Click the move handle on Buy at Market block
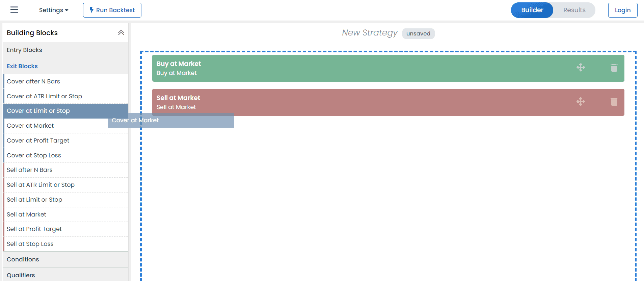 pyautogui.click(x=581, y=68)
